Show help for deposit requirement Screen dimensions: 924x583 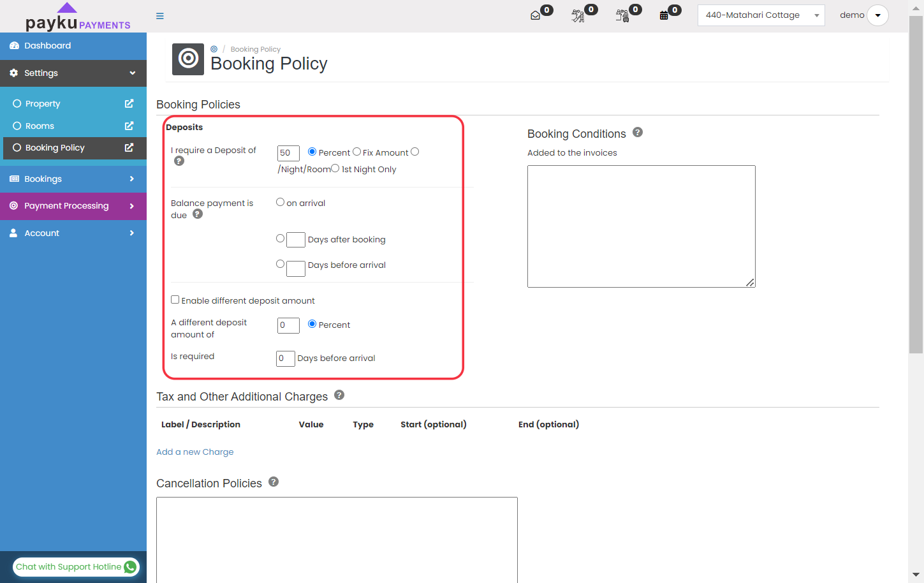click(179, 161)
